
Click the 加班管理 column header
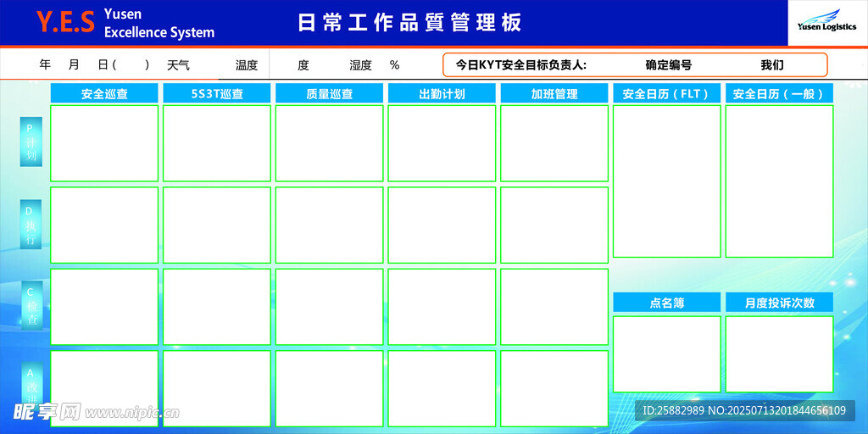pos(554,94)
